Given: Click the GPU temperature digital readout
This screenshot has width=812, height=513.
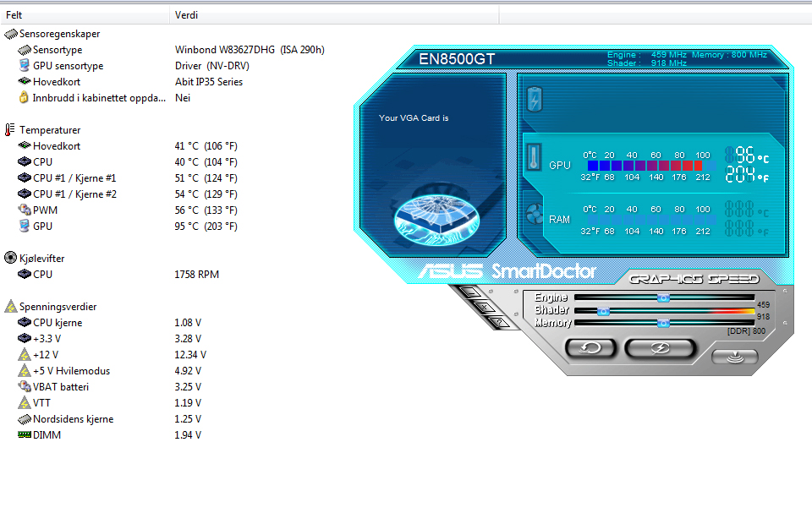Looking at the screenshot, I should point(746,165).
